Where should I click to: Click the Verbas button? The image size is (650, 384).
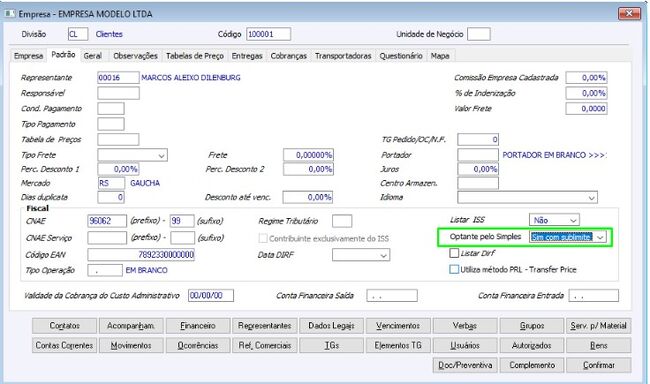(x=465, y=326)
